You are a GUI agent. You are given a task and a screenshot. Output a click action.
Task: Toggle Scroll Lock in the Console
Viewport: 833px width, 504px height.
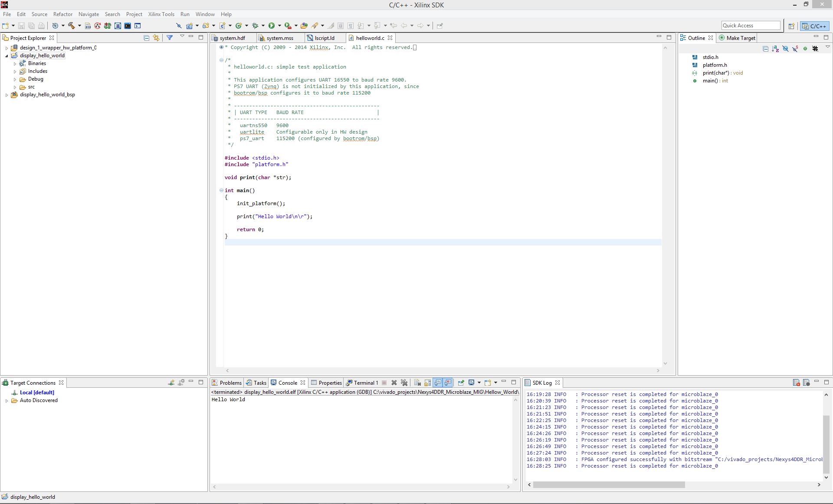(x=427, y=383)
